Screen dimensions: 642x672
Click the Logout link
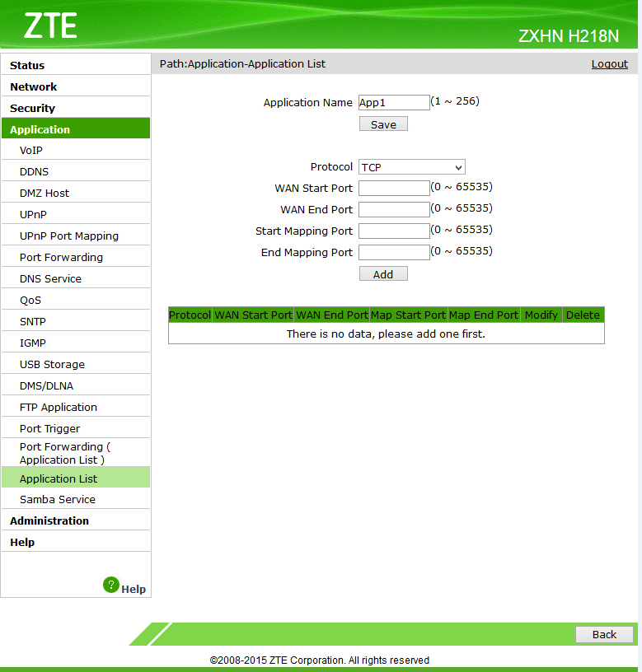(609, 64)
